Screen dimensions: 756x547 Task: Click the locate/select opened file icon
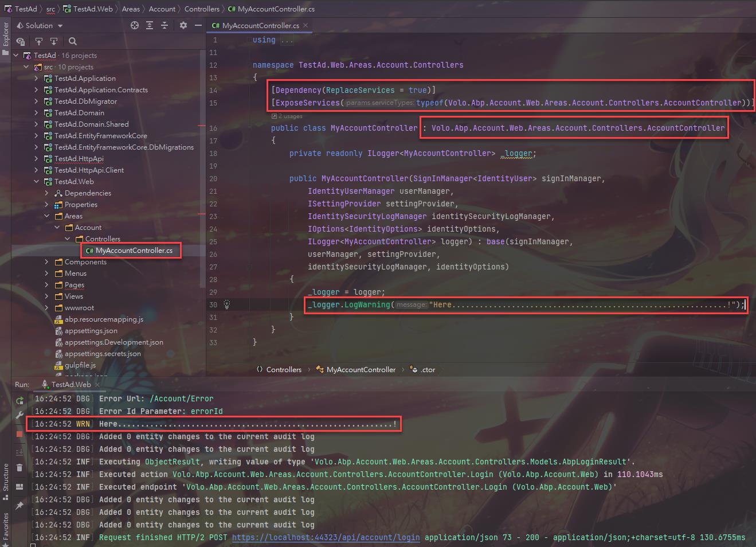pyautogui.click(x=135, y=25)
